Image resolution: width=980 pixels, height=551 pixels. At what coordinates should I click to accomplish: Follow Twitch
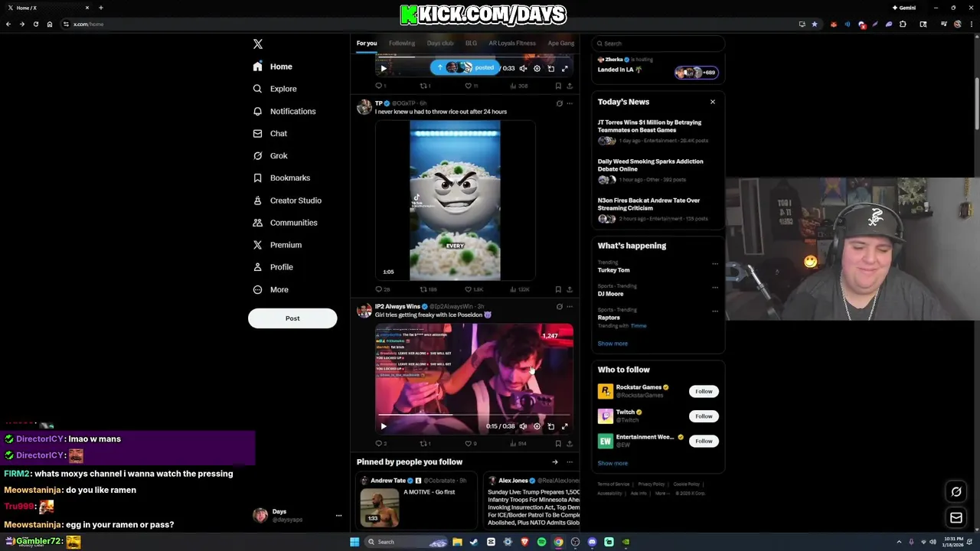(704, 416)
